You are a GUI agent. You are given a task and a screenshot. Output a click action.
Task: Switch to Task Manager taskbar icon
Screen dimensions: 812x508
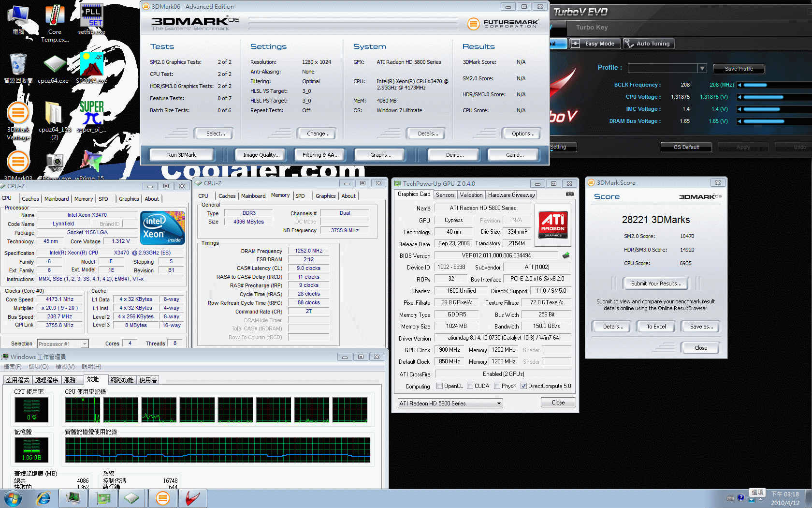tap(72, 498)
